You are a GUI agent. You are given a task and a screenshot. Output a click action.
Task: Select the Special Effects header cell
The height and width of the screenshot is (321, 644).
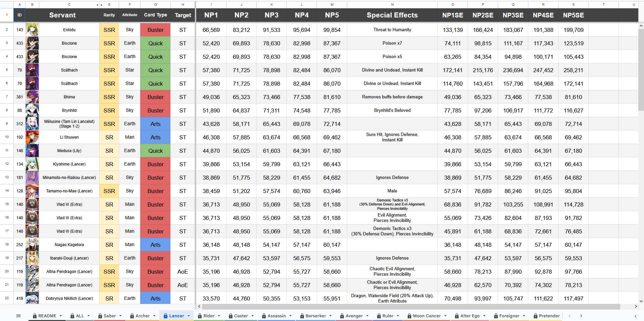(x=392, y=15)
